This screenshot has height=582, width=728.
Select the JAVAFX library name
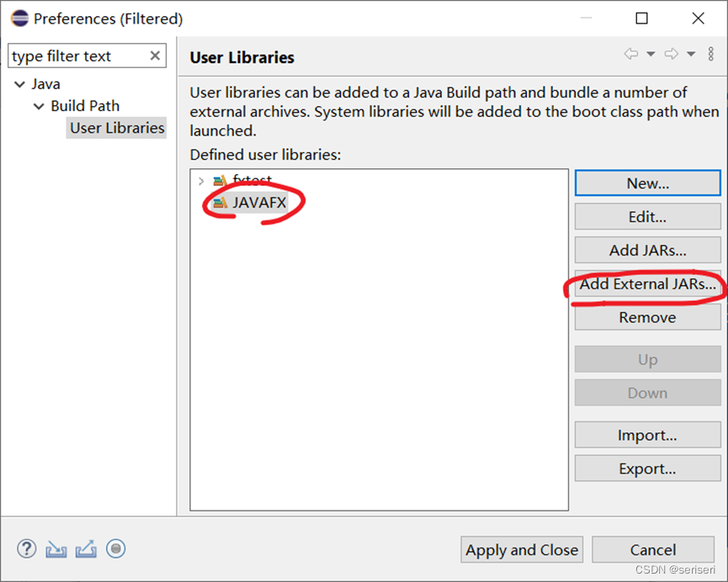259,203
